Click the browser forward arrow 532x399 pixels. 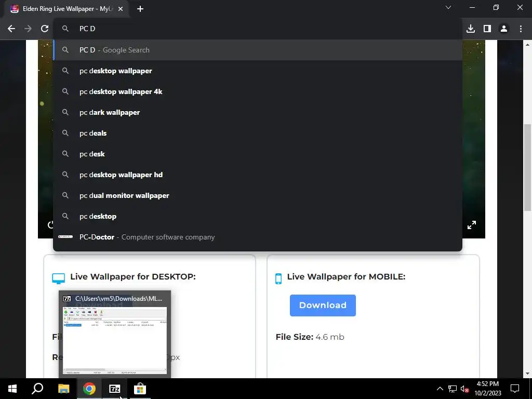click(x=28, y=29)
